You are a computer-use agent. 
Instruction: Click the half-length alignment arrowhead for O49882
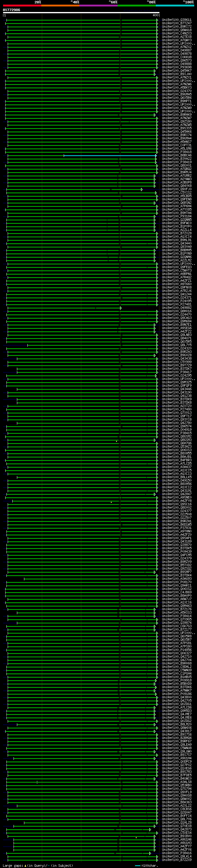click(x=121, y=308)
